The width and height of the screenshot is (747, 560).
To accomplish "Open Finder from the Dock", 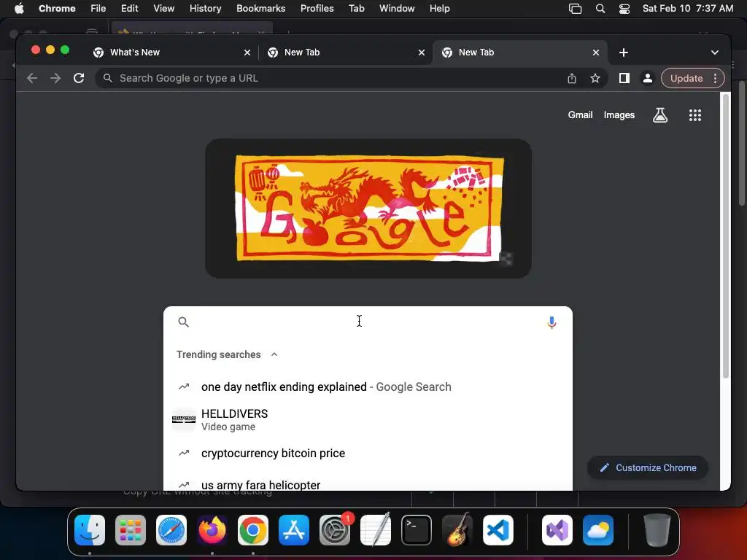I will [x=90, y=530].
